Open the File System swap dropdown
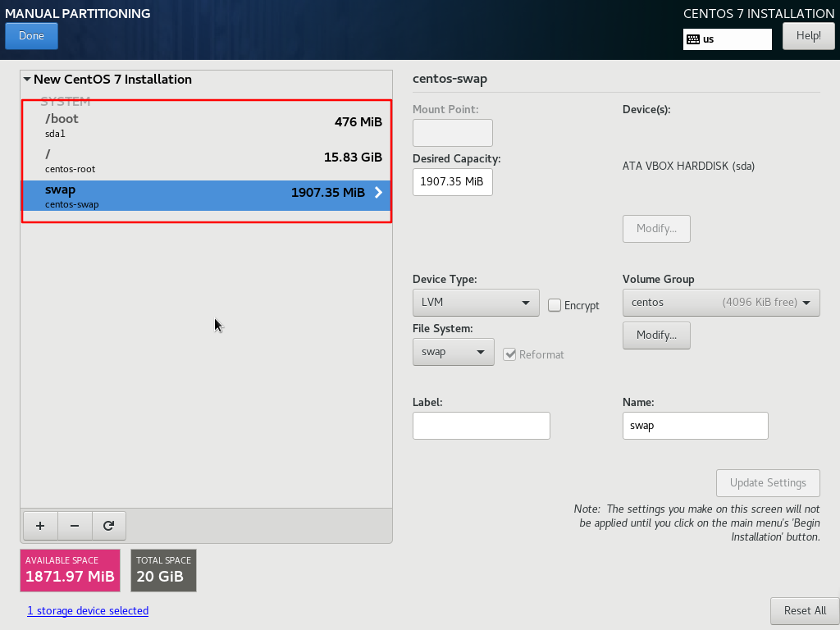Screen dimensions: 840x630 (453, 352)
